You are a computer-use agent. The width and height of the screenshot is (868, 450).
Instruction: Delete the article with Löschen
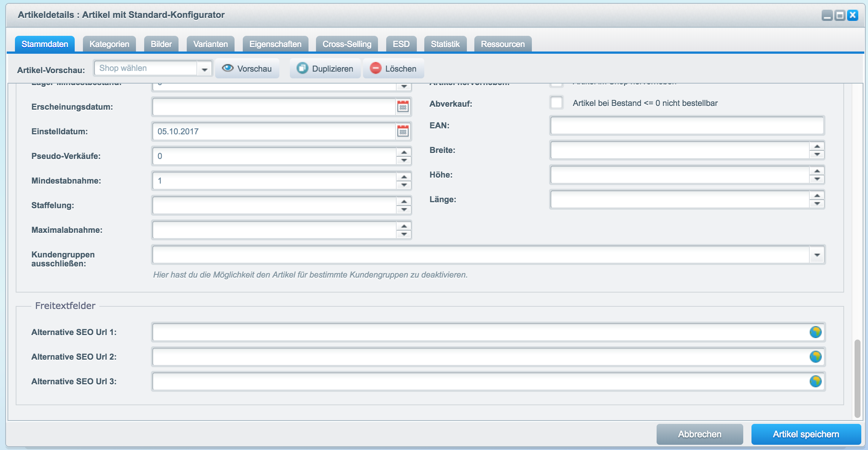coord(393,69)
